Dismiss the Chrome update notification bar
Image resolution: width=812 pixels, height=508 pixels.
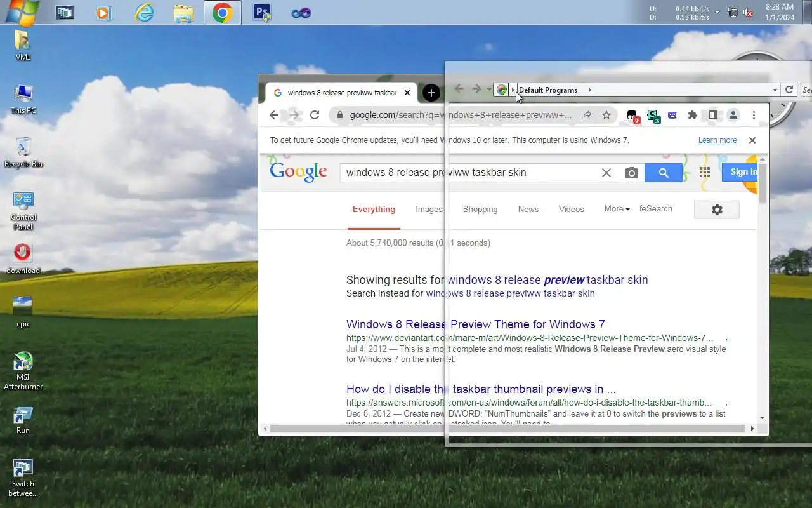click(752, 140)
